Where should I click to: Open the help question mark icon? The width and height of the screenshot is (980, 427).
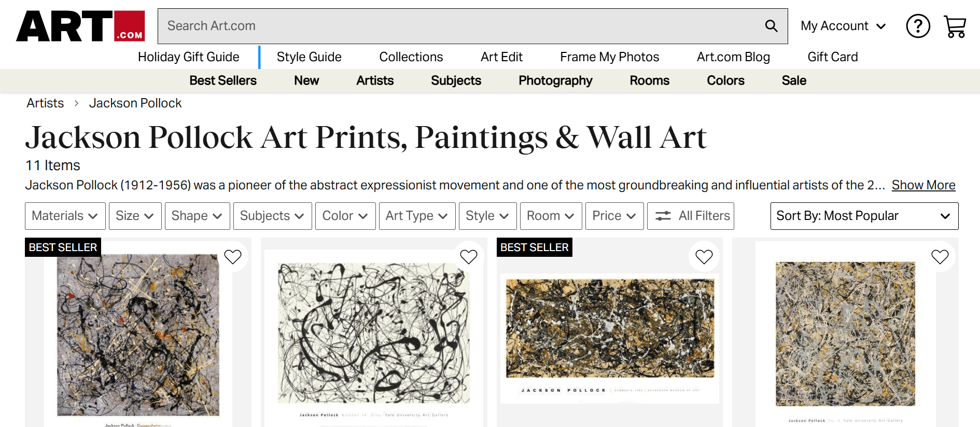click(918, 26)
